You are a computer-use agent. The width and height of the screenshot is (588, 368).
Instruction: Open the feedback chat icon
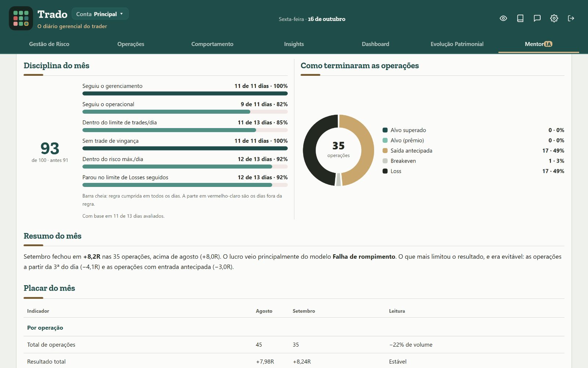pos(537,18)
